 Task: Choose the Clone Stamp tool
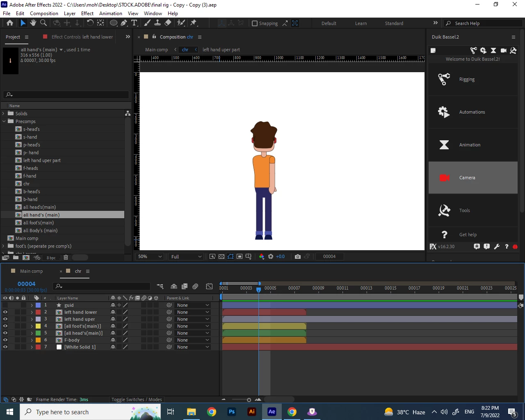click(x=157, y=23)
